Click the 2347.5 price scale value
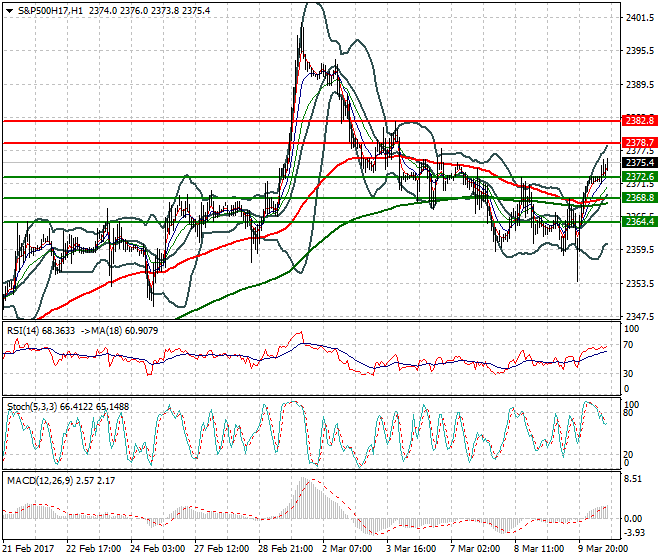 coord(640,316)
